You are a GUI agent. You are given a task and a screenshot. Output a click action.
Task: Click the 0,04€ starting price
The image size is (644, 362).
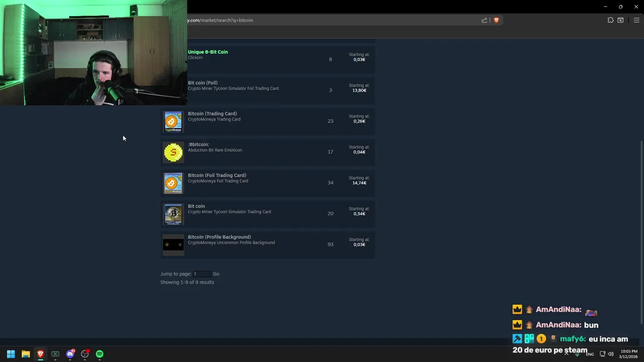click(x=359, y=152)
